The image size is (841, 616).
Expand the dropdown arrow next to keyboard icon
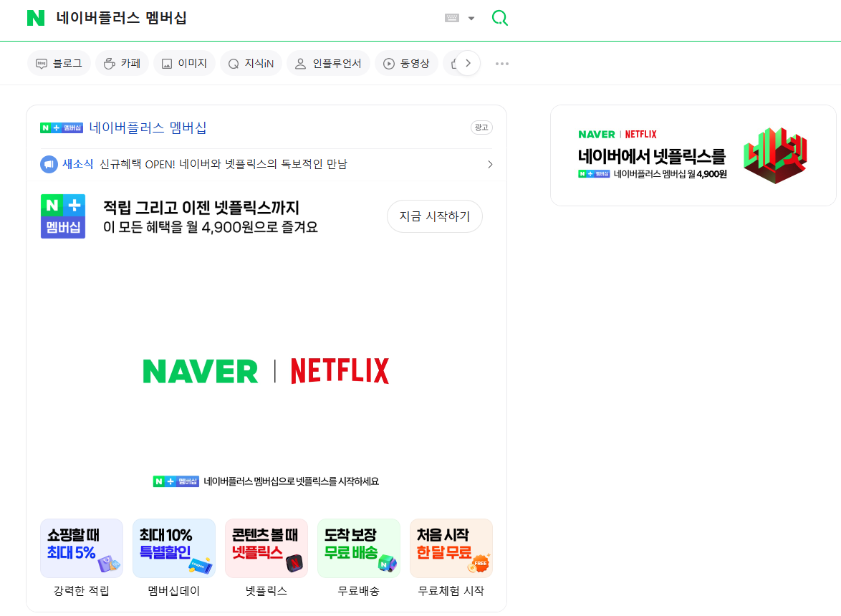point(471,18)
